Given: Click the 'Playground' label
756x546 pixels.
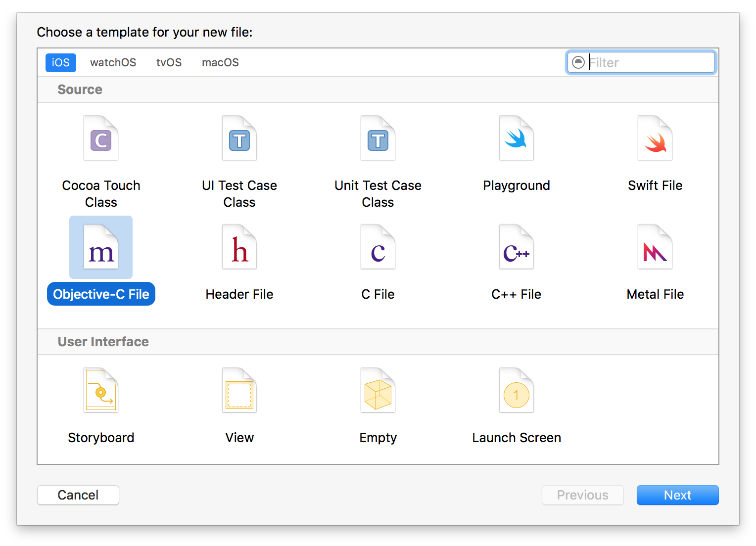Looking at the screenshot, I should tap(517, 186).
